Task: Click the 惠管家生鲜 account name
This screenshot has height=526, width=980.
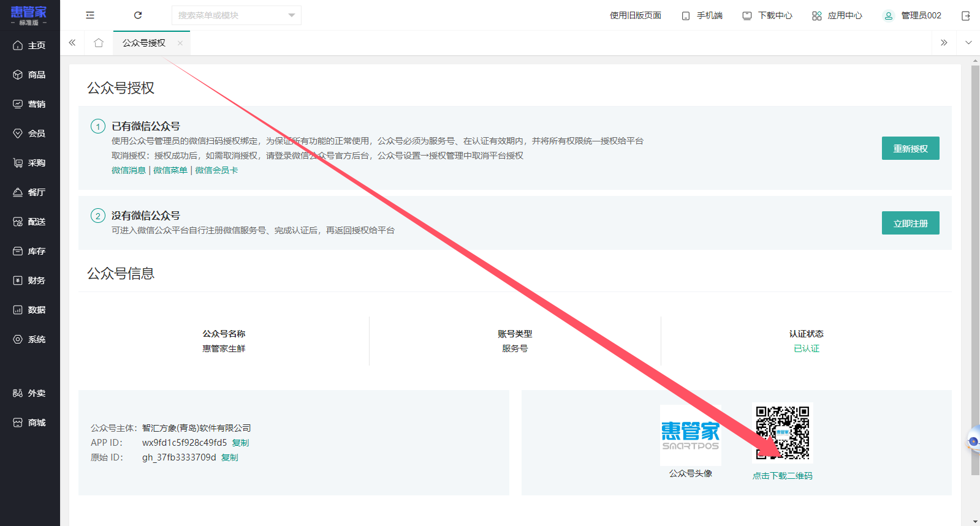Action: 224,348
